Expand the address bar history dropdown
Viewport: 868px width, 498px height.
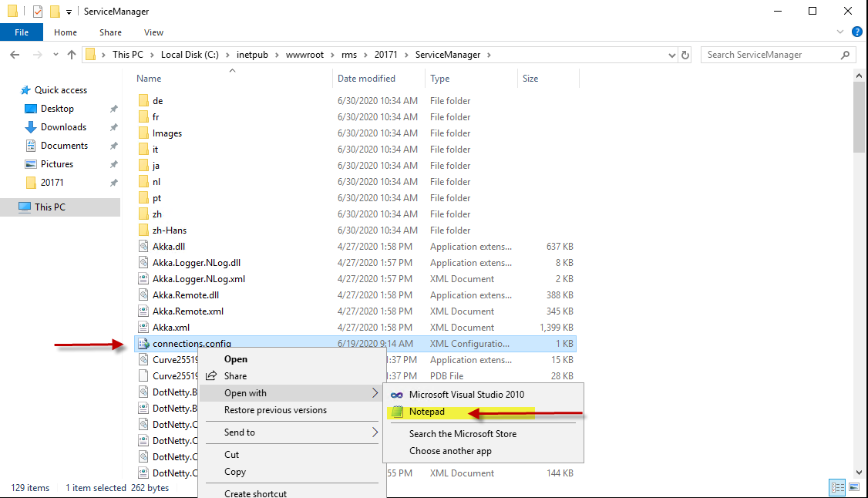click(671, 56)
